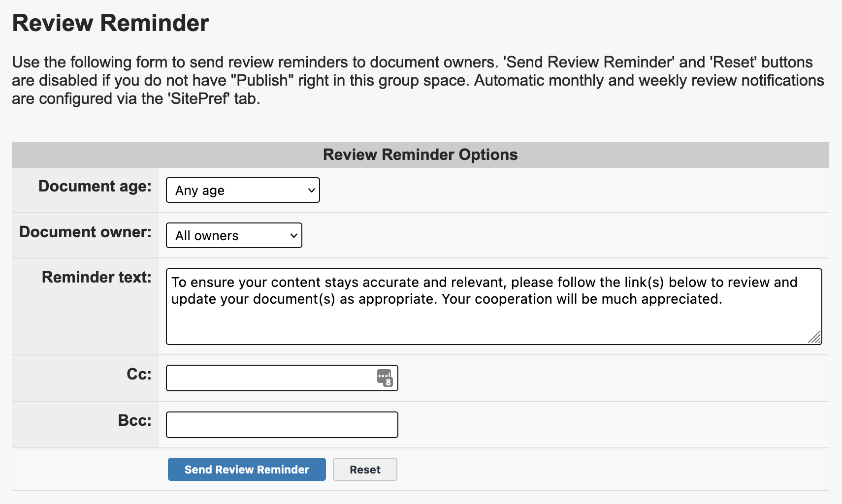Click the Cc input field

tap(282, 378)
